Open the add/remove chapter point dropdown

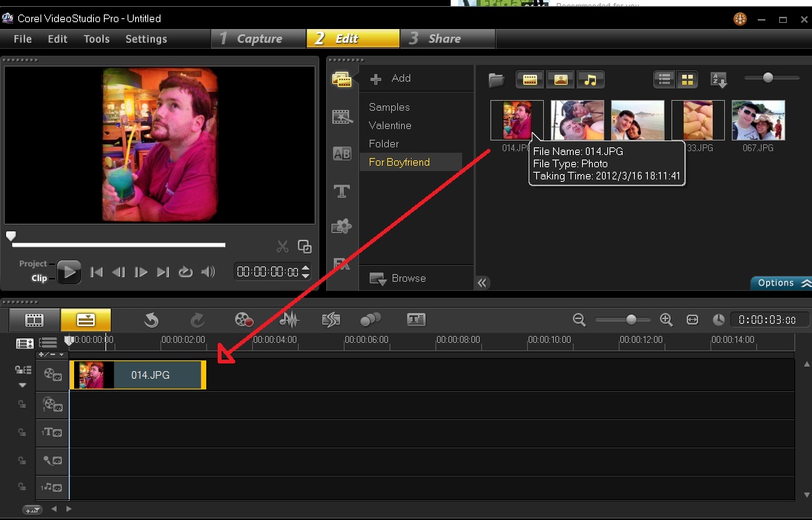[51, 354]
